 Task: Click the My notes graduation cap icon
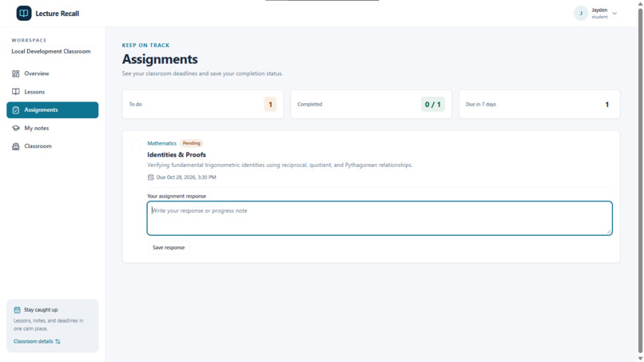coord(16,128)
